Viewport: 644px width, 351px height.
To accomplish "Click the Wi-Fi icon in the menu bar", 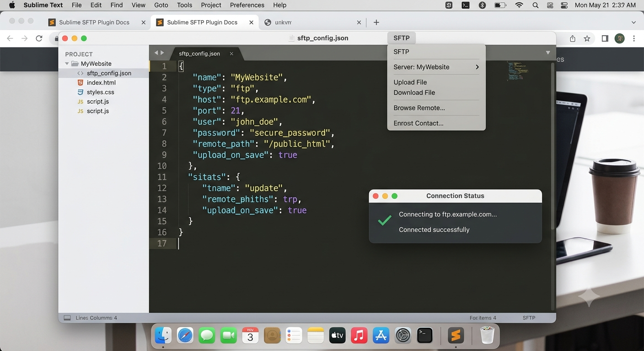I will tap(519, 5).
